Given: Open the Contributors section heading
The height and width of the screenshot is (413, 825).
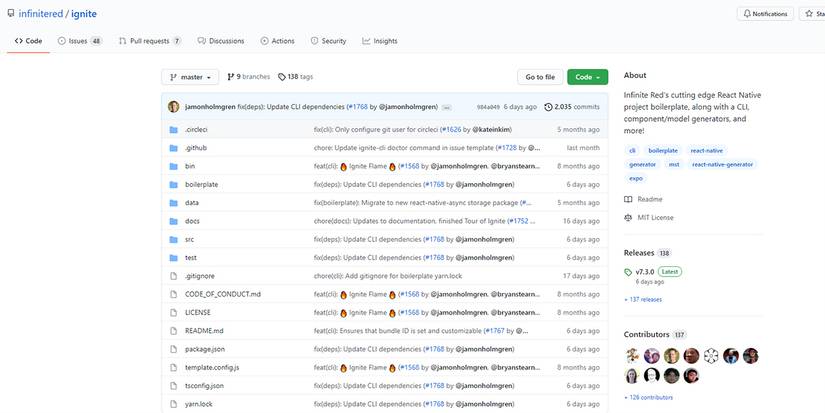Looking at the screenshot, I should pyautogui.click(x=647, y=335).
